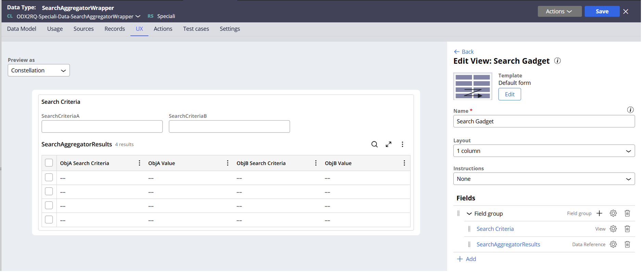Delete the Field group with trash icon
Viewport: 644px width, 272px height.
click(x=627, y=213)
